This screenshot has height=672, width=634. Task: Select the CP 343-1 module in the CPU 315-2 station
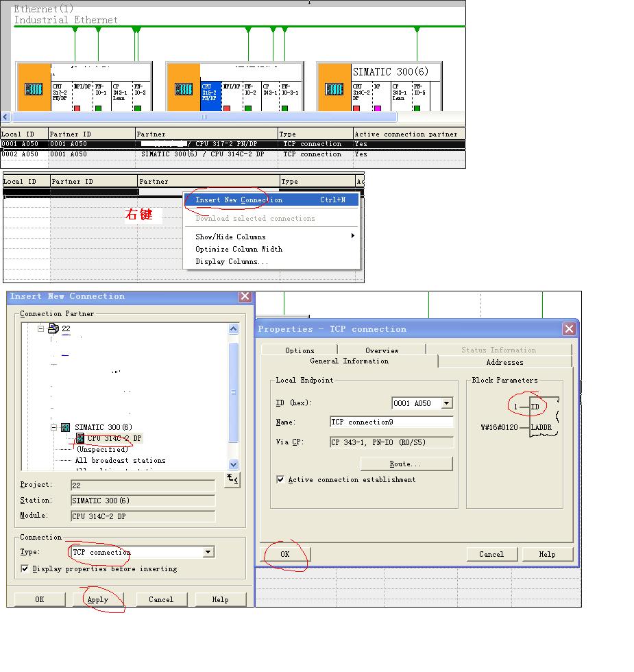pyautogui.click(x=270, y=96)
